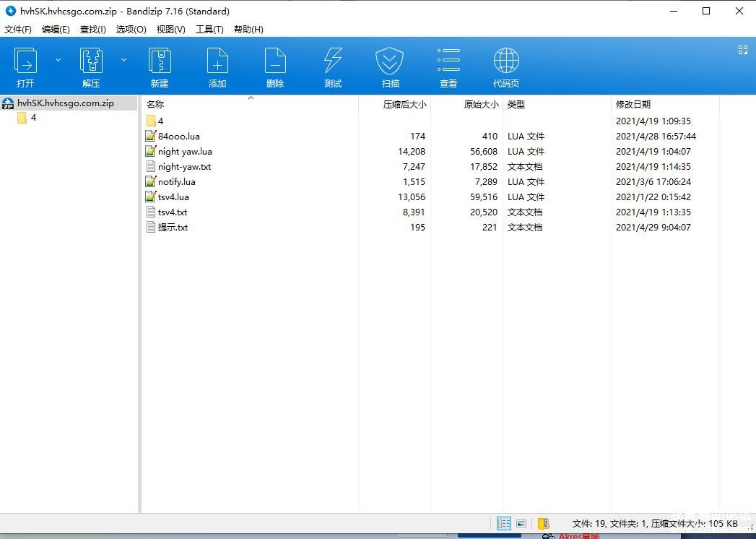Click the notify.lua file name

[x=177, y=182]
